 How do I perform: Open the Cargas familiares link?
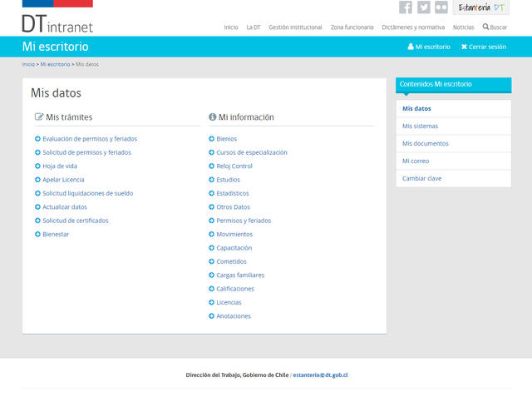[x=240, y=275]
